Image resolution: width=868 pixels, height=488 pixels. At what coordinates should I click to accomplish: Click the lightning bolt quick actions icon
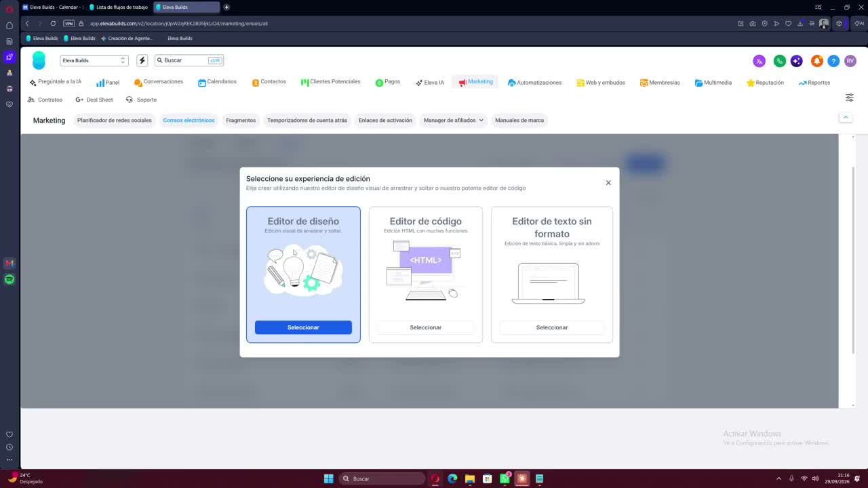[x=142, y=60]
